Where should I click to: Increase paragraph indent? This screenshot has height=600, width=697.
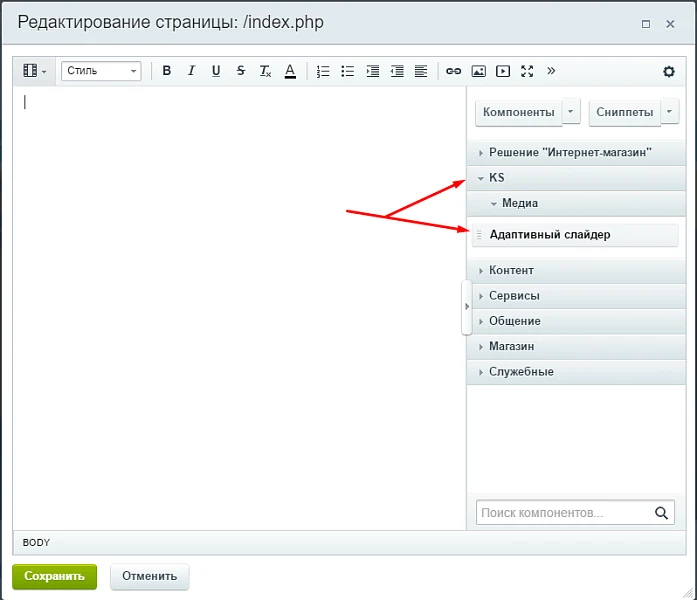coord(373,71)
